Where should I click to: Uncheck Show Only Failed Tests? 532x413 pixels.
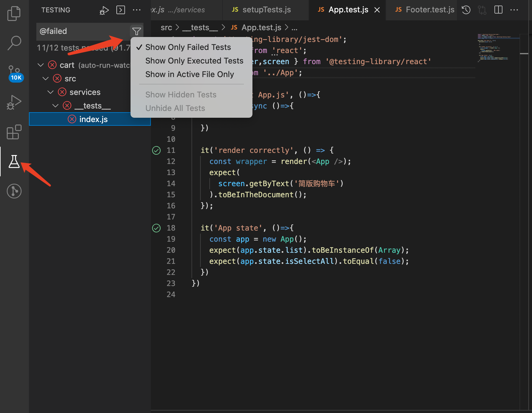click(188, 47)
